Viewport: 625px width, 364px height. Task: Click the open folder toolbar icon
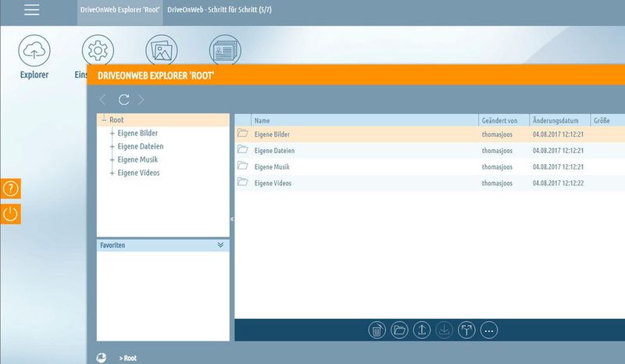[399, 330]
